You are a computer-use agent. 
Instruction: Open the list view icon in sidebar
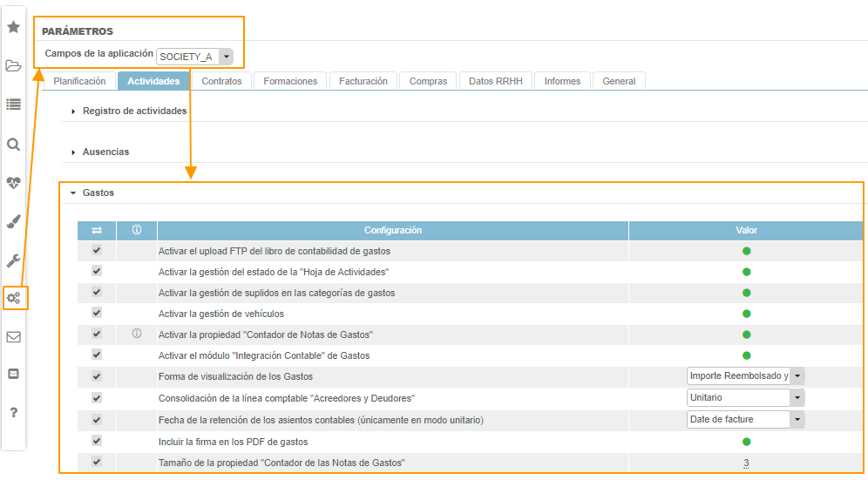[13, 105]
